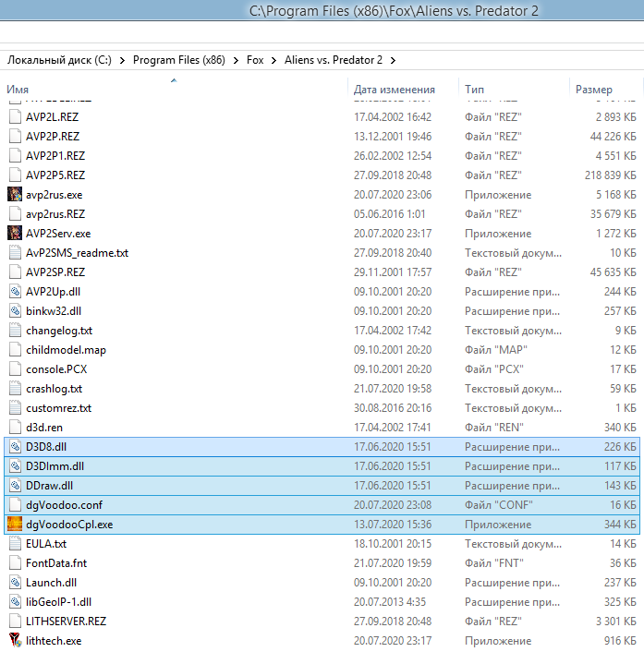Go to Локальный диск (C:) breadcrumb

coord(59,60)
